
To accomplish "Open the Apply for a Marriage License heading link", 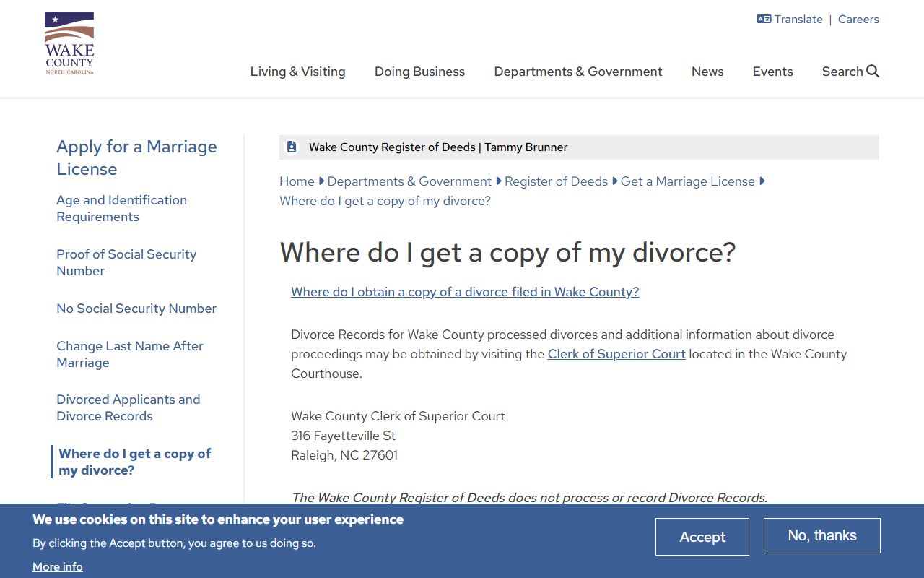I will pos(136,158).
